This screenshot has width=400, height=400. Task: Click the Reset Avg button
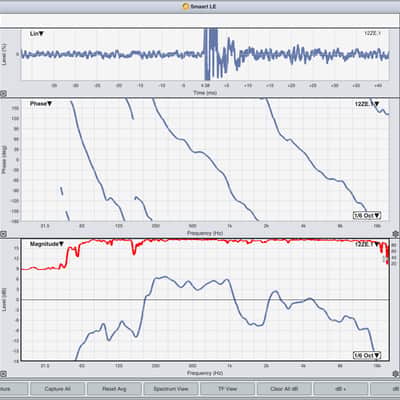(114, 389)
